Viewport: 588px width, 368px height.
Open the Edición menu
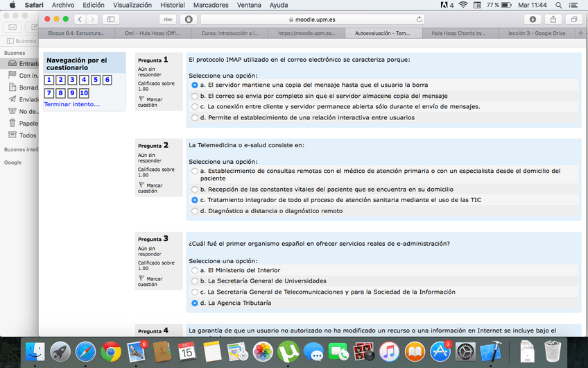pos(94,5)
